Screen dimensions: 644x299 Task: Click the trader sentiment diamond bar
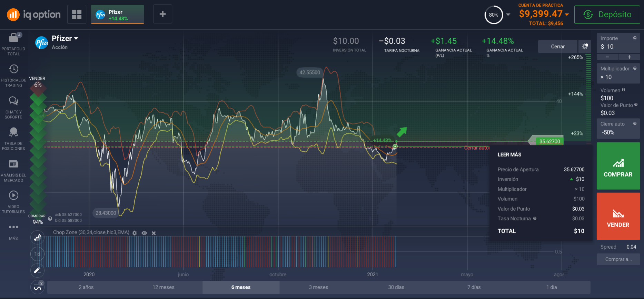tap(38, 150)
